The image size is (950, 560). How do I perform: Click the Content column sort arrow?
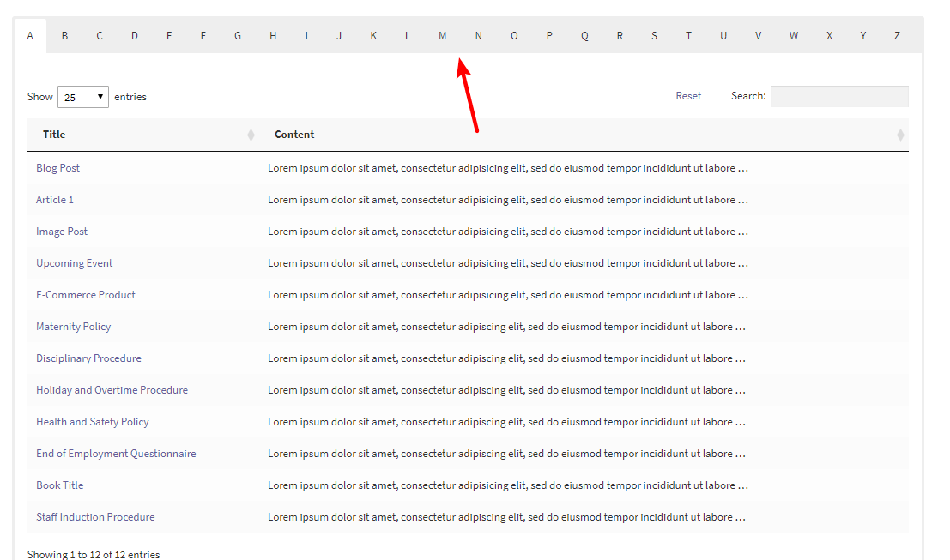(899, 135)
